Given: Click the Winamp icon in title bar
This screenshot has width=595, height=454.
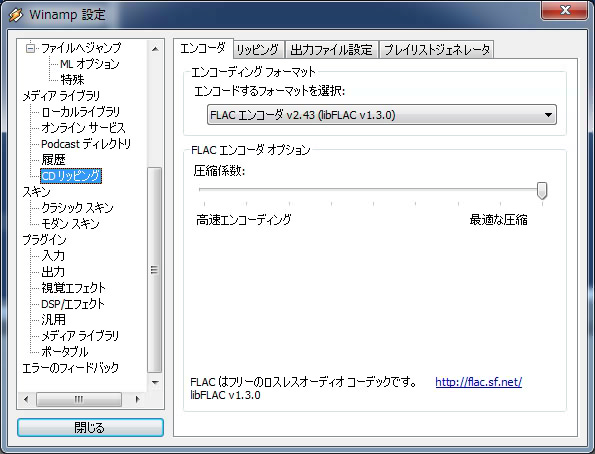Looking at the screenshot, I should [x=16, y=15].
